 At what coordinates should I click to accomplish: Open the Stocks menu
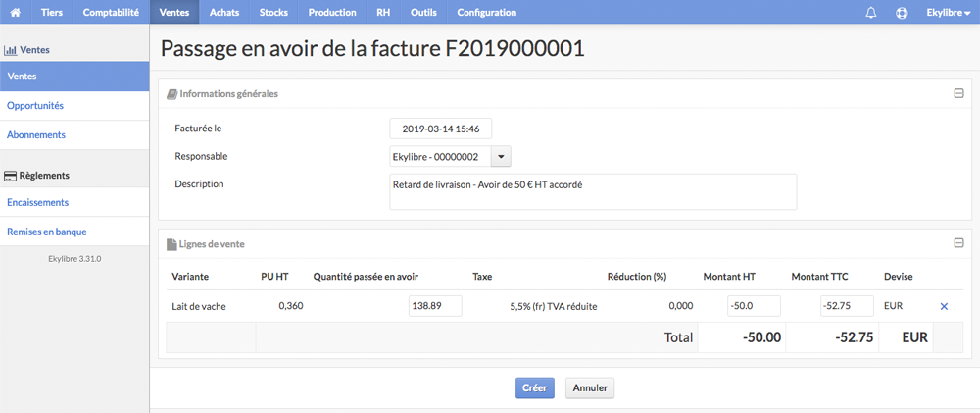tap(273, 13)
